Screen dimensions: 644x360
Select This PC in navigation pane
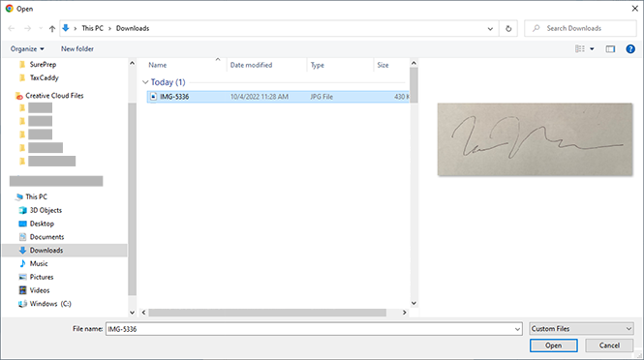[x=36, y=196]
